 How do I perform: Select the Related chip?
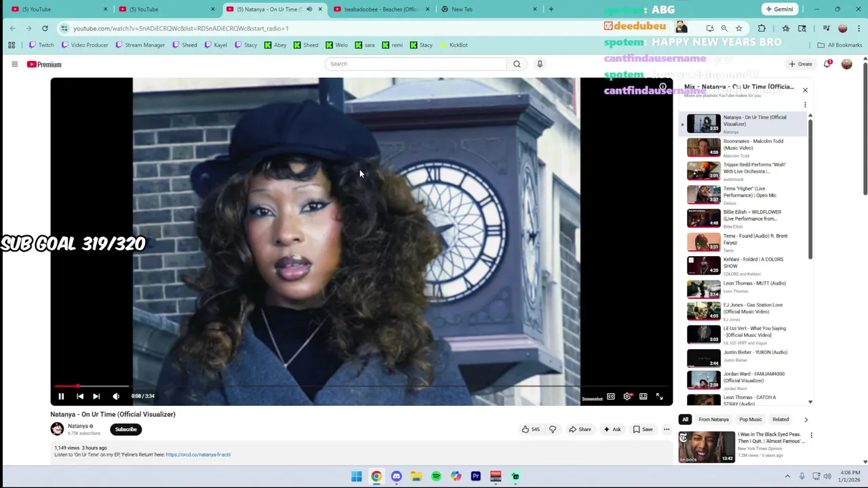click(781, 420)
